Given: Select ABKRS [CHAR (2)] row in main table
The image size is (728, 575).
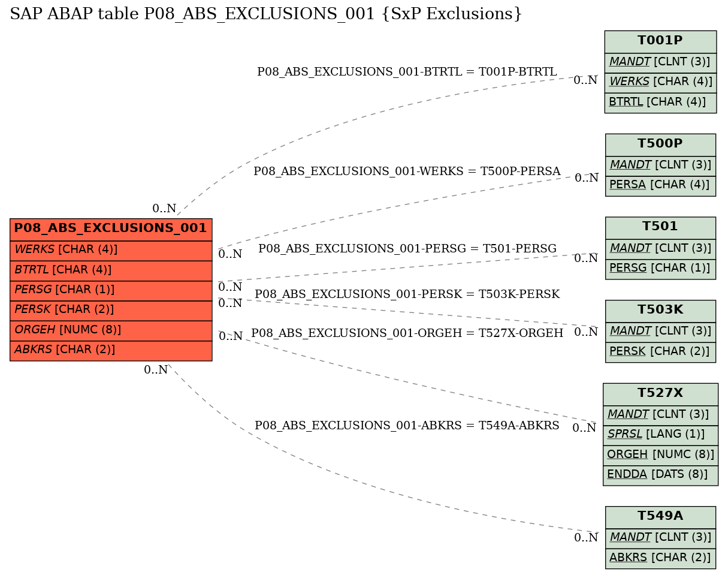Looking at the screenshot, I should (111, 351).
